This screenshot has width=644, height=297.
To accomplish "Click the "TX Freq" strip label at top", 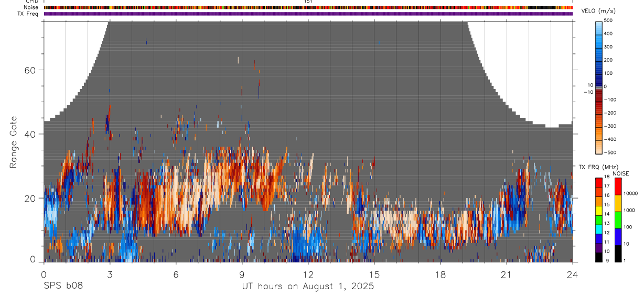I will (28, 14).
